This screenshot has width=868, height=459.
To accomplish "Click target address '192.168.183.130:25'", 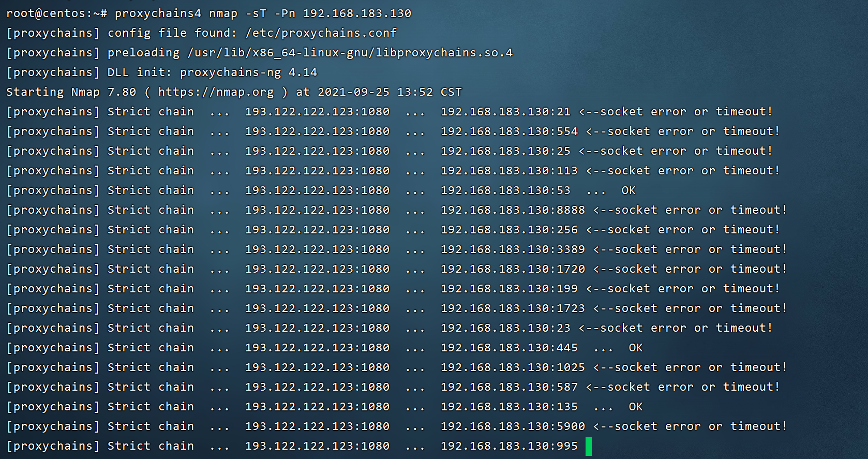I will click(505, 151).
